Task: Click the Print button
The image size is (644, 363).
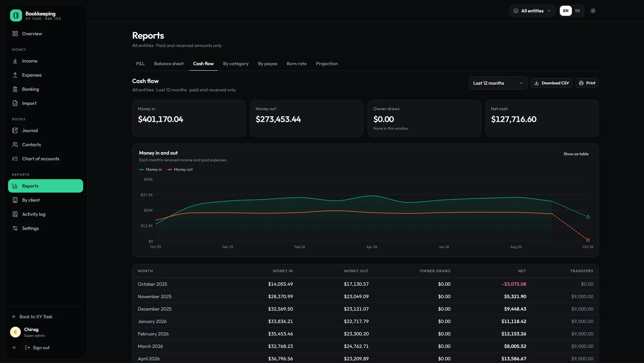Action: click(587, 83)
